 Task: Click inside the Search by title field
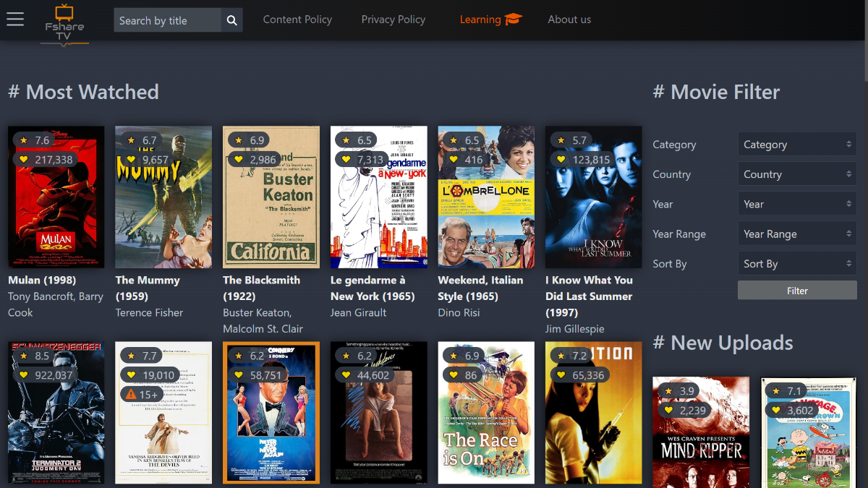pyautogui.click(x=167, y=20)
